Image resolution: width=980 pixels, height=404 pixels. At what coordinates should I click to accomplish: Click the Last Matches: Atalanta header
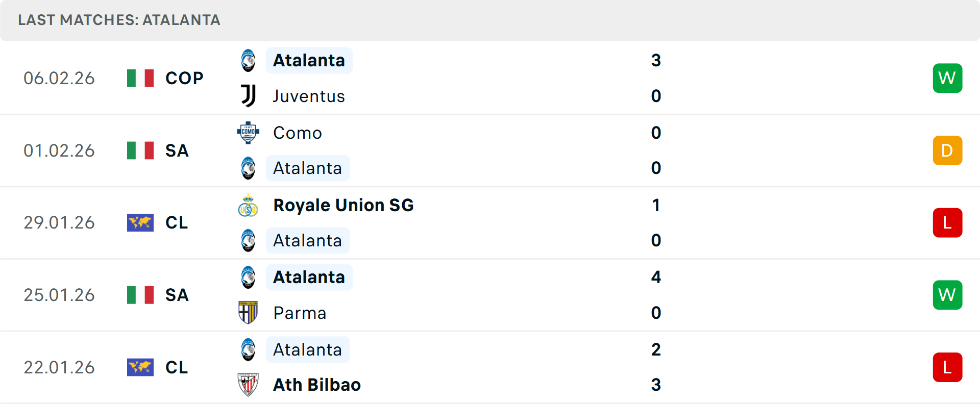pyautogui.click(x=119, y=20)
